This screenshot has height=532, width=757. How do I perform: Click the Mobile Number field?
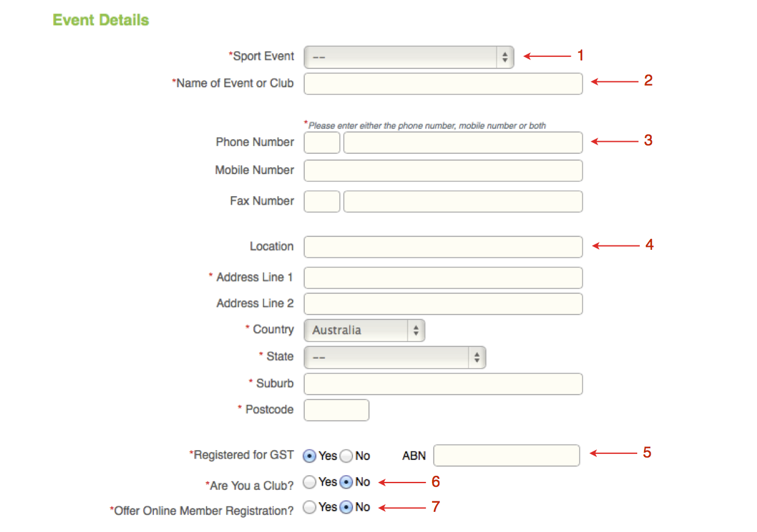443,170
